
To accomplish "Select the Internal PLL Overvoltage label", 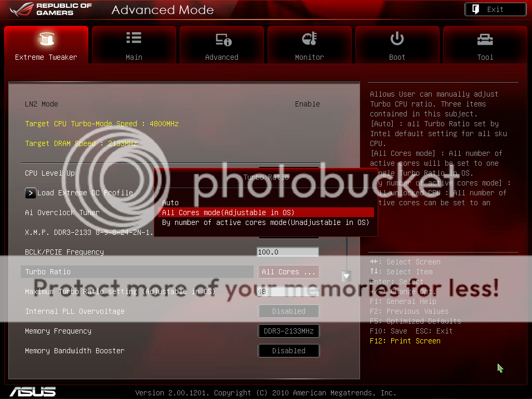I will pyautogui.click(x=75, y=311).
